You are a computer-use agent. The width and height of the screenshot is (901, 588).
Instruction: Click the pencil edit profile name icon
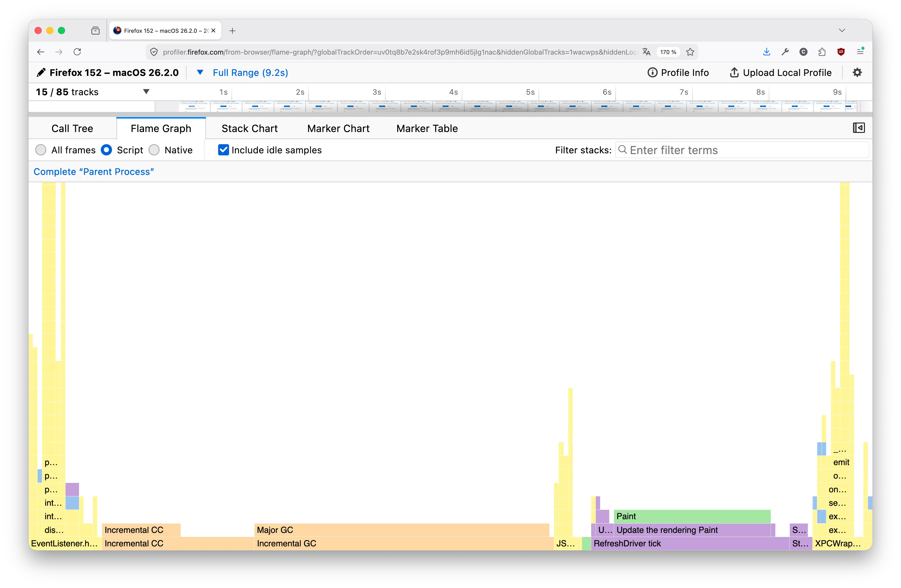pos(41,72)
